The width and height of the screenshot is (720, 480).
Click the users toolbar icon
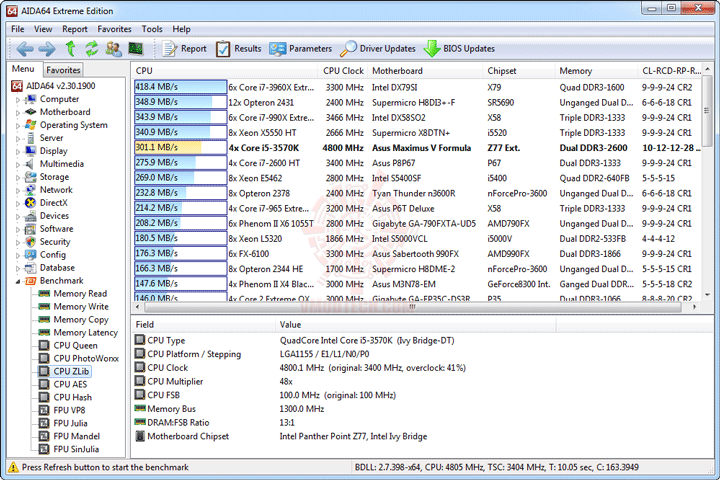coord(113,49)
